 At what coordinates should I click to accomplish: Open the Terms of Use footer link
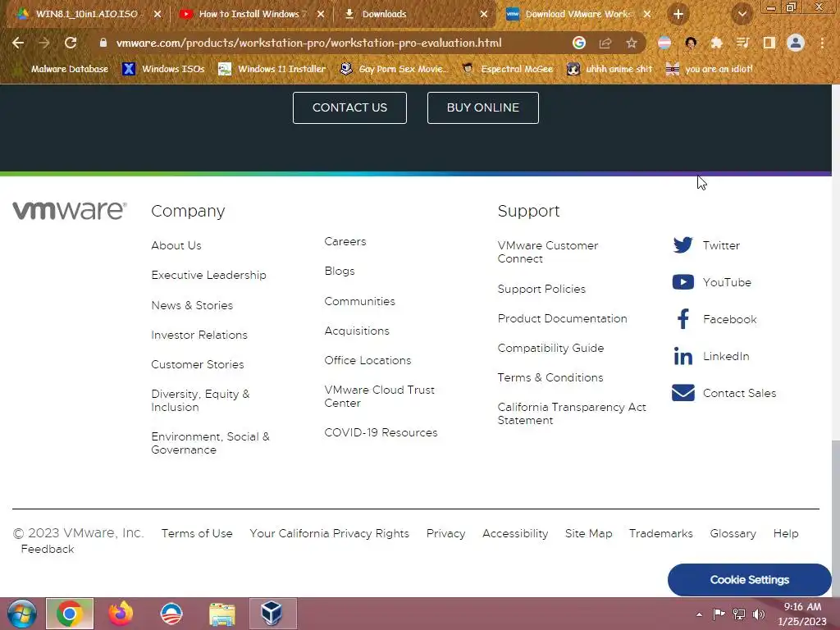point(197,533)
